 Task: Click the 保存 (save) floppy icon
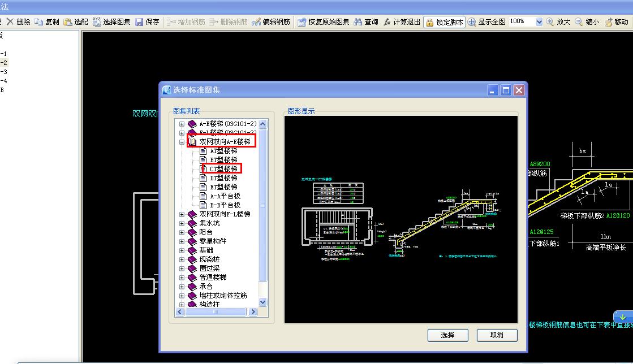point(139,22)
